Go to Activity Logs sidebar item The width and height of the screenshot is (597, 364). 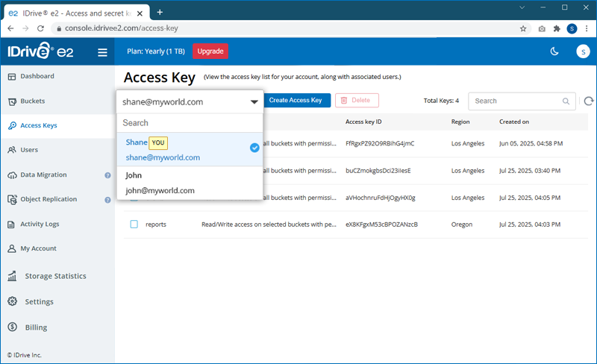coord(40,224)
